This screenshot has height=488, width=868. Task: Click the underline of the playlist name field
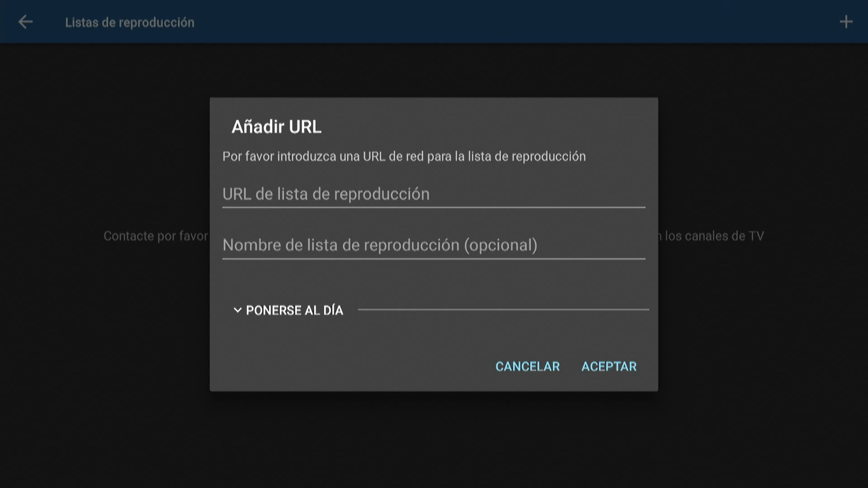tap(434, 259)
